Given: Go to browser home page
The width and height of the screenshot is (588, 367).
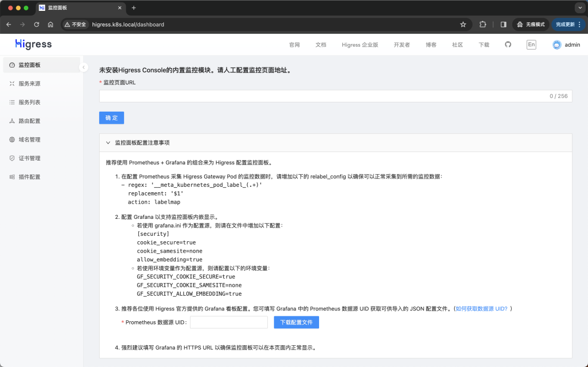Looking at the screenshot, I should (x=51, y=25).
